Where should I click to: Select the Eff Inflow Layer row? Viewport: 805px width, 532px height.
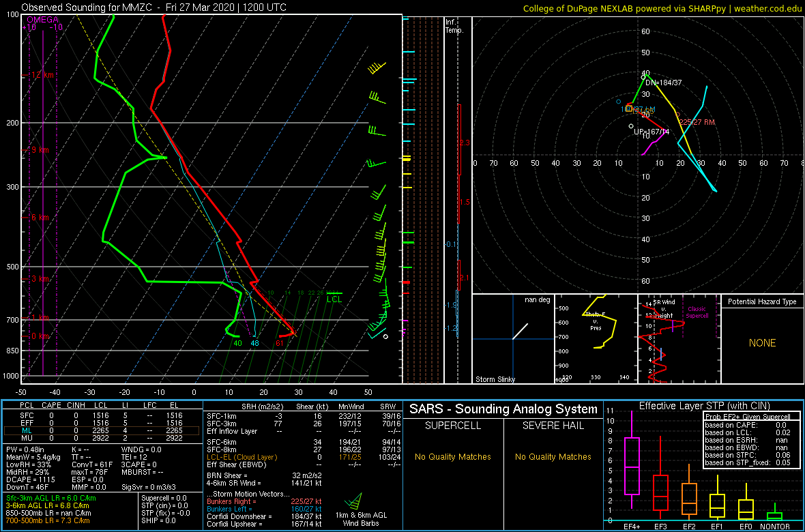click(302, 431)
